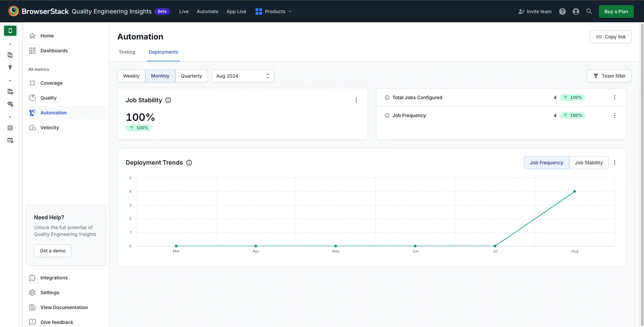
Task: Click App Live in the top navigation
Action: [x=237, y=11]
